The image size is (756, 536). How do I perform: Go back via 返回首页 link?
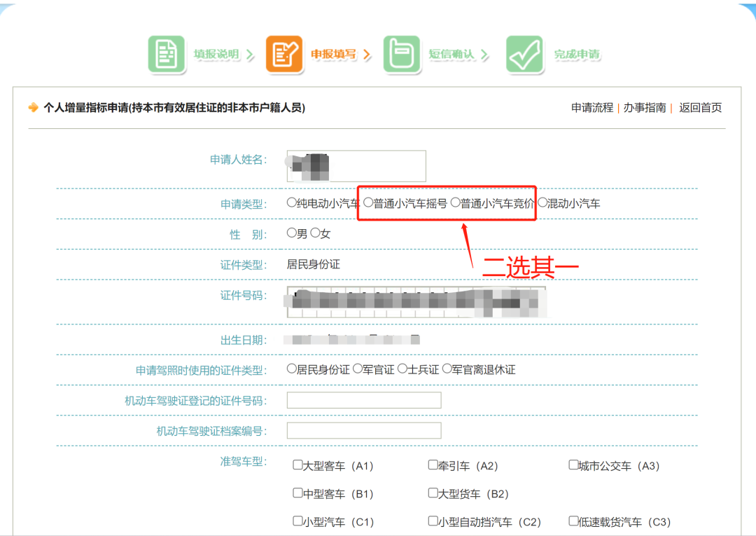tap(700, 108)
